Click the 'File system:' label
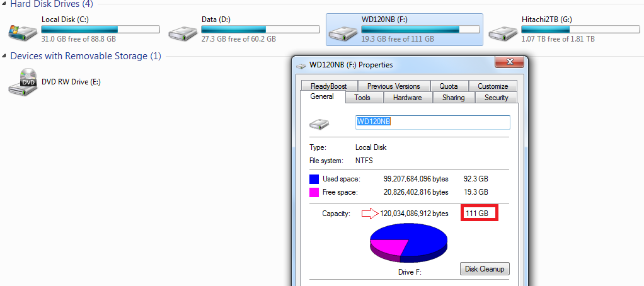 [x=326, y=161]
